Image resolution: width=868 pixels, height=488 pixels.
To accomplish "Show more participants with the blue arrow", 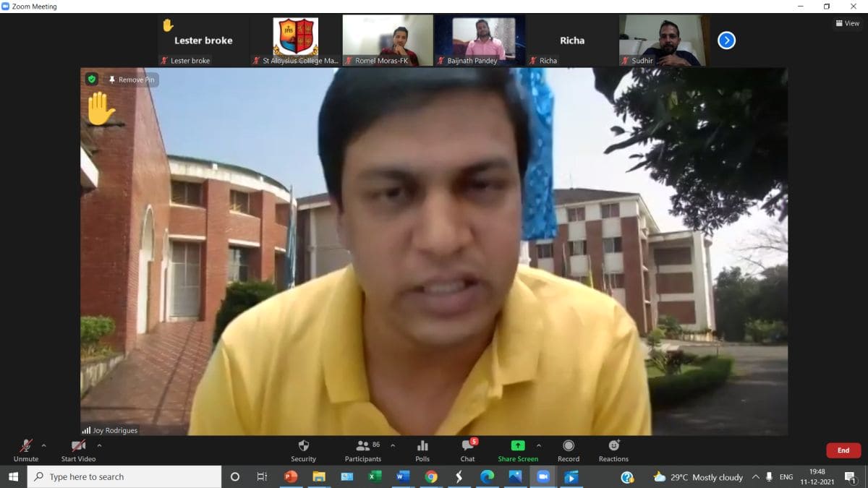I will (726, 40).
